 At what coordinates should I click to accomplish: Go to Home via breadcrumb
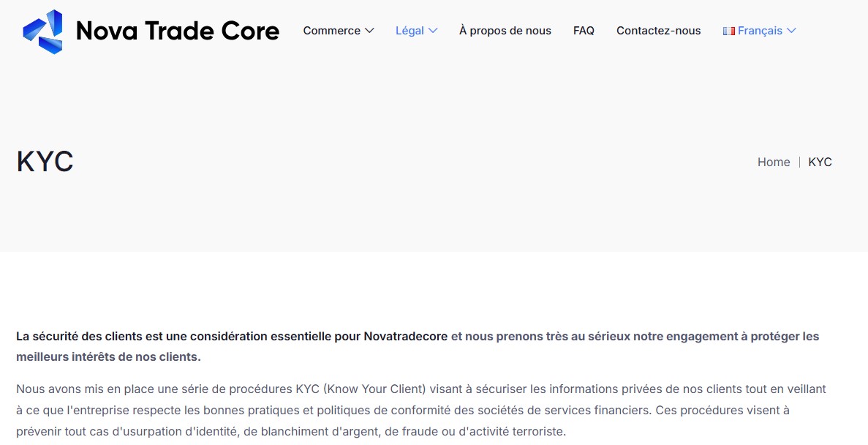(x=773, y=162)
